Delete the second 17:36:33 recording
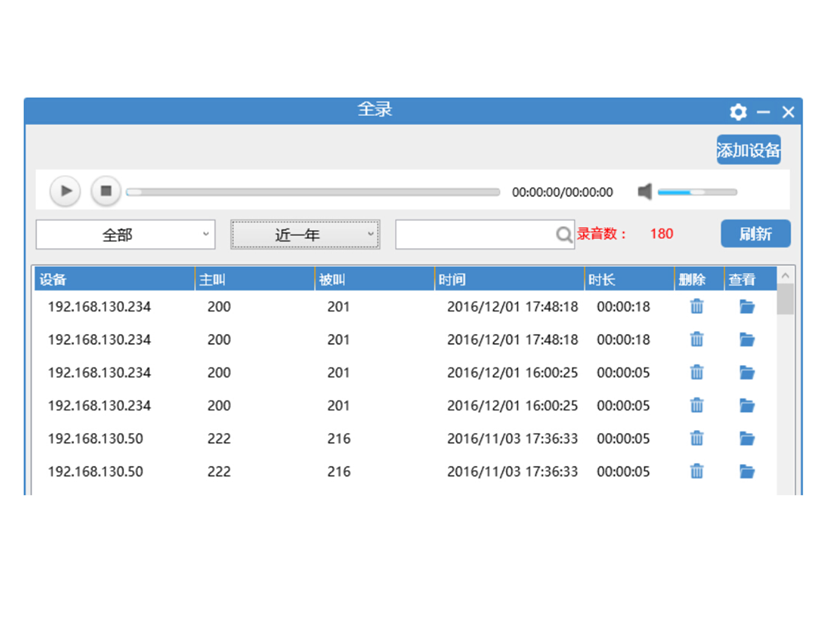This screenshot has height=644, width=839. coord(697,471)
